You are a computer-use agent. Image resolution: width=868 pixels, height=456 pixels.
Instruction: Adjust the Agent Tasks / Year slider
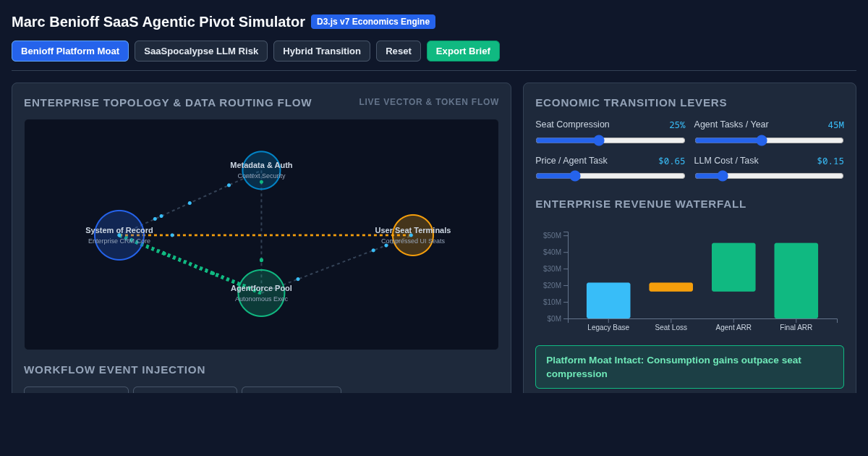(x=769, y=140)
